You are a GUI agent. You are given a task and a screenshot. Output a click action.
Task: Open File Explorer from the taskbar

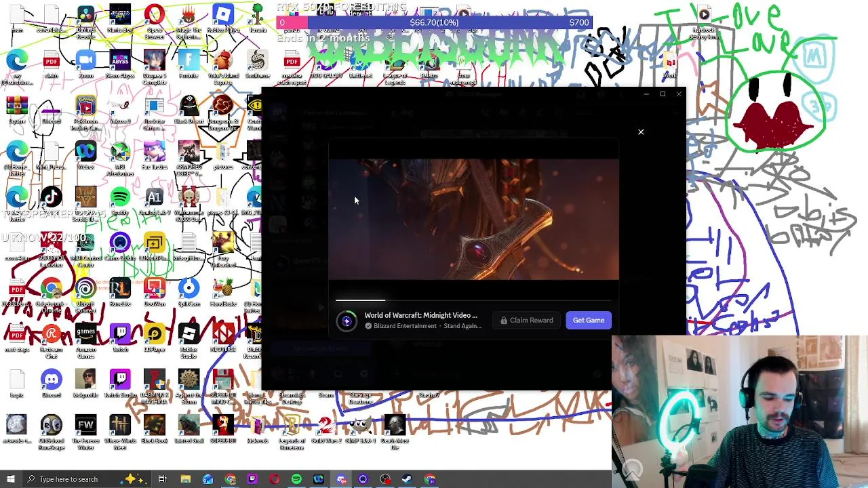186,479
